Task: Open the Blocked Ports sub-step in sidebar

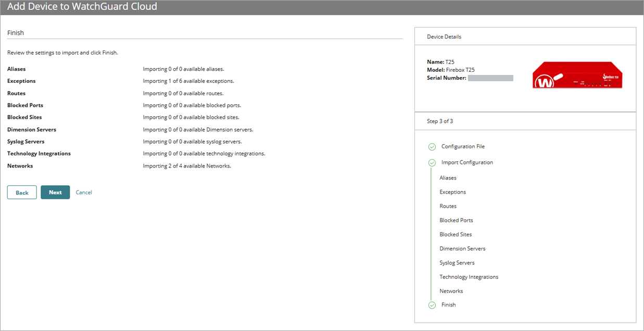Action: pyautogui.click(x=456, y=220)
